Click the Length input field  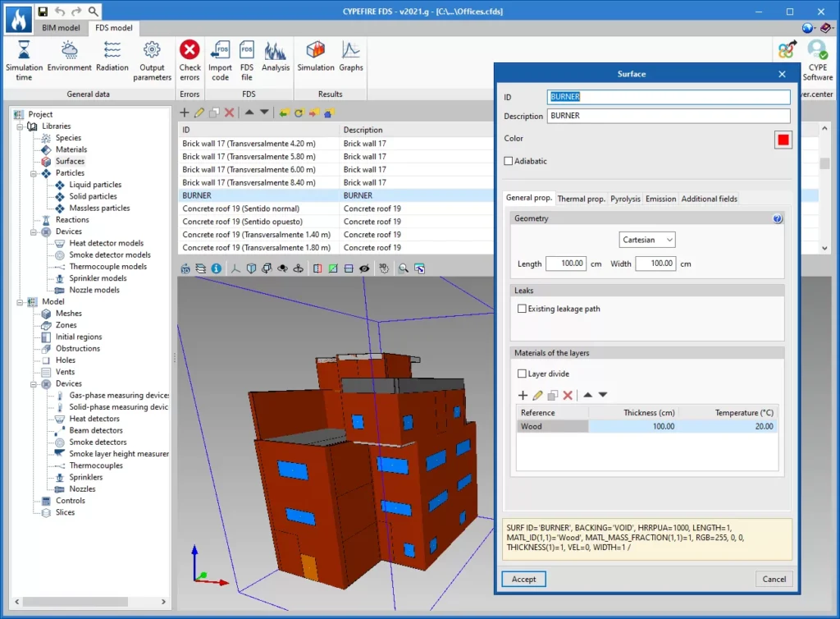(x=566, y=264)
